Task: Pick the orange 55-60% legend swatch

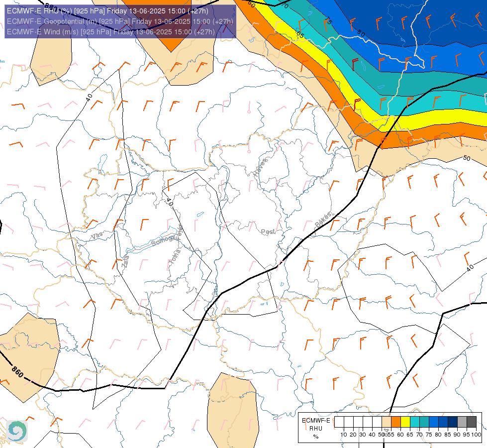Action: [x=396, y=422]
